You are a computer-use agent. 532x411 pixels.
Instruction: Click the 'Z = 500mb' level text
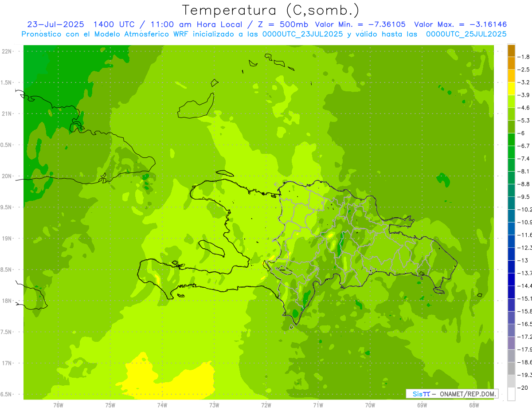[x=282, y=24]
